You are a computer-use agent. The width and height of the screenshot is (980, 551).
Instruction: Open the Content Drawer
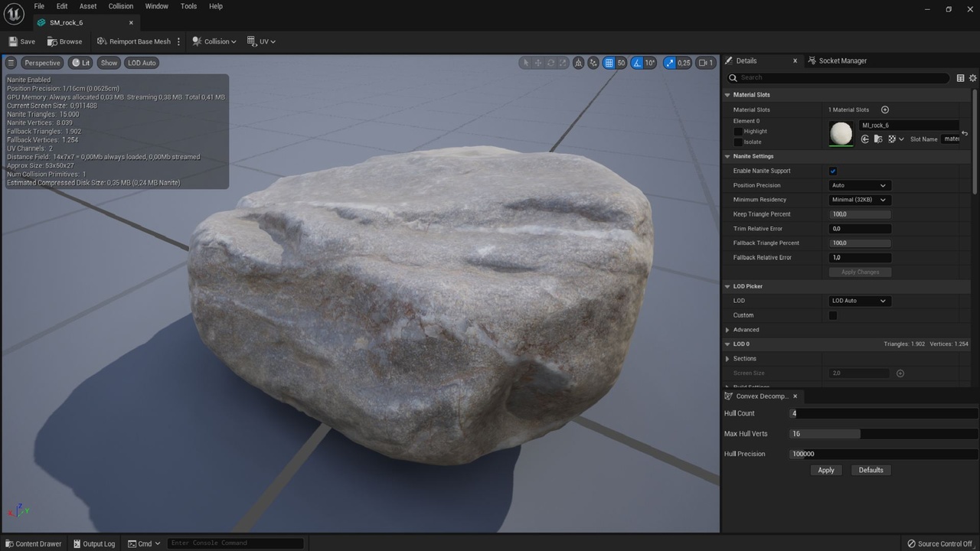[34, 543]
